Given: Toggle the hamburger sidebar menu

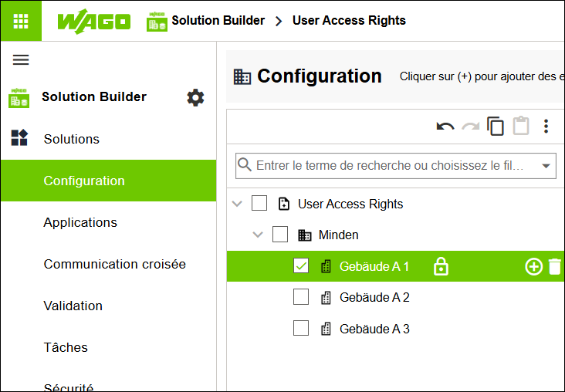Looking at the screenshot, I should click(x=21, y=60).
